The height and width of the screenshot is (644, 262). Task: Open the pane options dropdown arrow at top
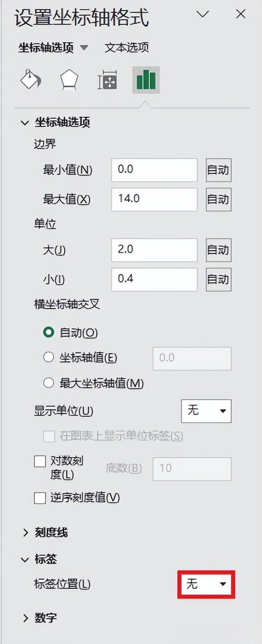tap(203, 14)
